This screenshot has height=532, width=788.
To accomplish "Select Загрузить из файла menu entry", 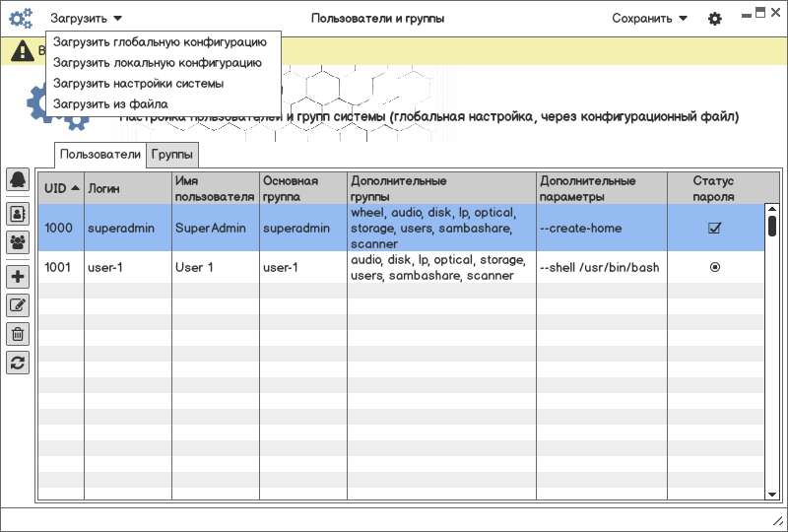I will [x=110, y=103].
